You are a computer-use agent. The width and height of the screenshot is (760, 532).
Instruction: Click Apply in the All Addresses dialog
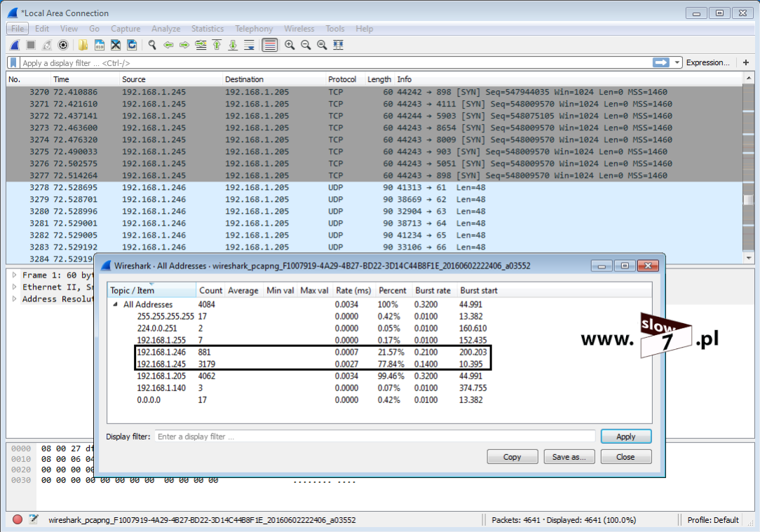coord(626,437)
